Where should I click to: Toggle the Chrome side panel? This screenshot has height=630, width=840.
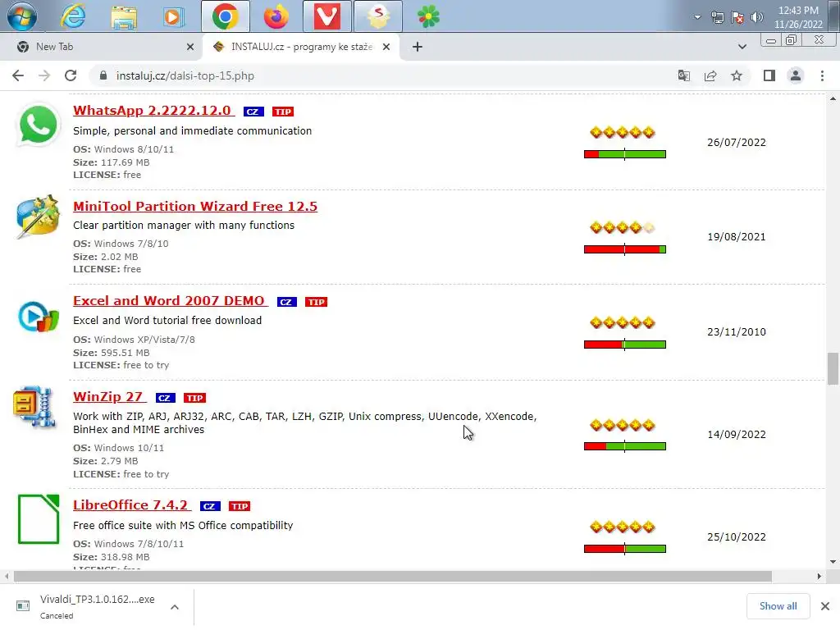[x=769, y=75]
